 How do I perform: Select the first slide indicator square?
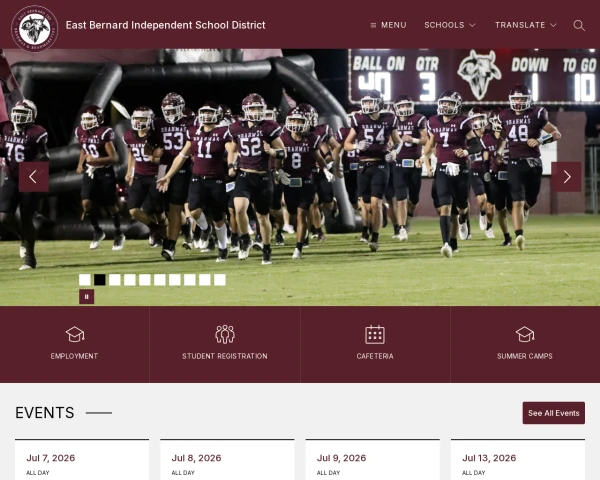pyautogui.click(x=85, y=280)
